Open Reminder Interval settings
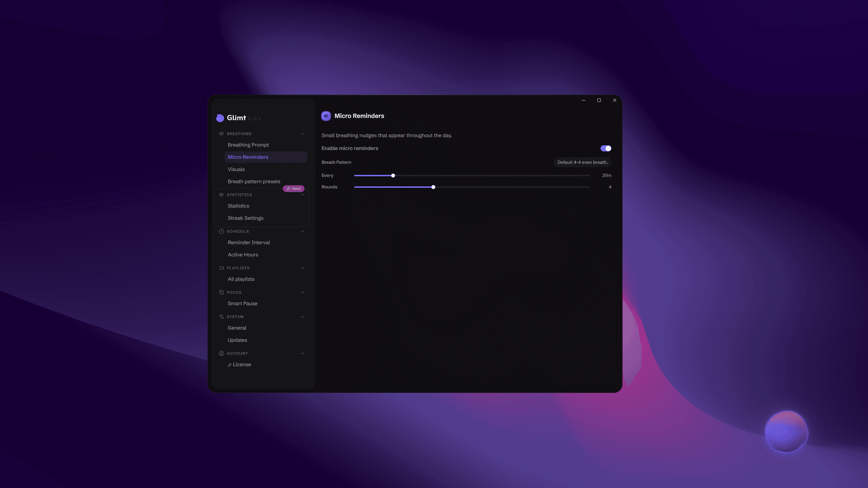Viewport: 868px width, 488px height. (266, 242)
